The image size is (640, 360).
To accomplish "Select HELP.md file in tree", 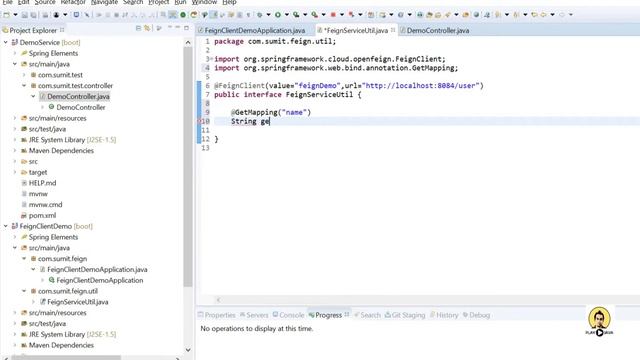I will (x=42, y=183).
